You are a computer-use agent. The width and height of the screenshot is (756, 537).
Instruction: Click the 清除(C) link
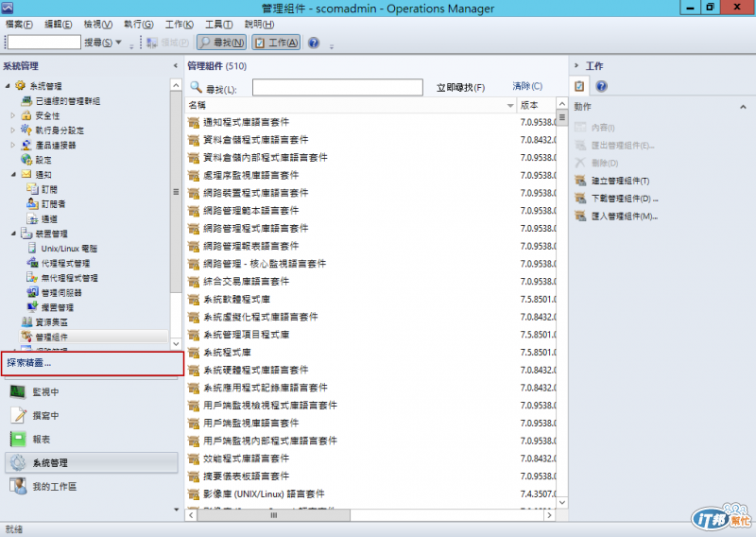[527, 86]
